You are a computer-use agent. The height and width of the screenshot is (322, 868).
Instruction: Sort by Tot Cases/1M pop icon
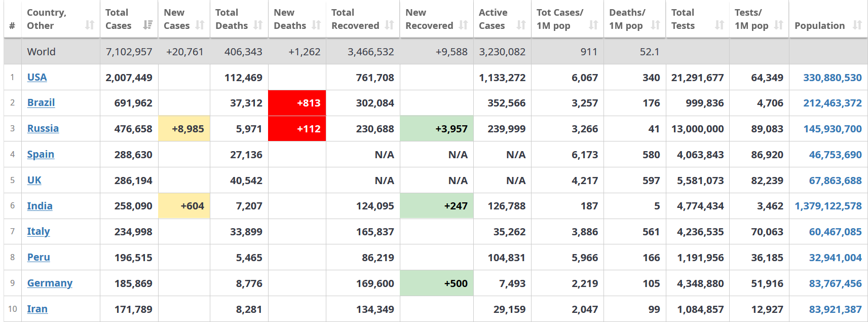tap(593, 25)
